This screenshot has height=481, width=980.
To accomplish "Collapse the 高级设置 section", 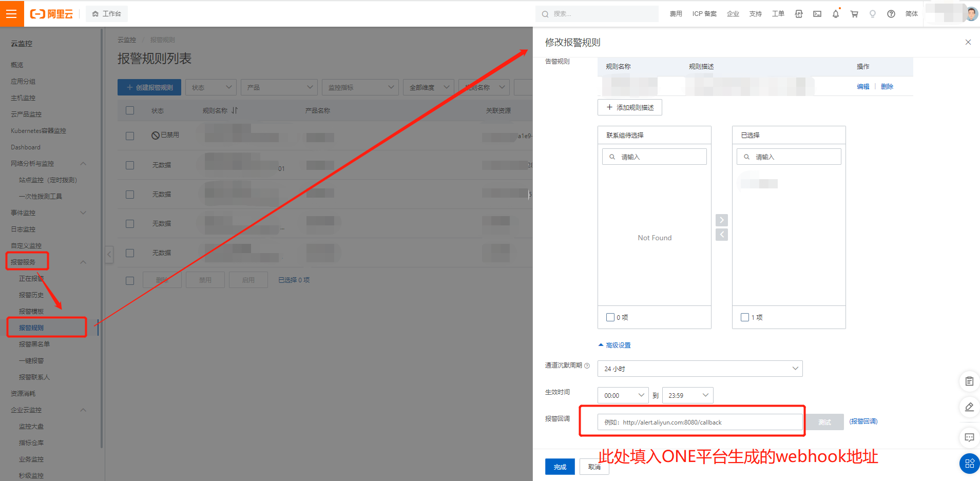I will [x=614, y=345].
